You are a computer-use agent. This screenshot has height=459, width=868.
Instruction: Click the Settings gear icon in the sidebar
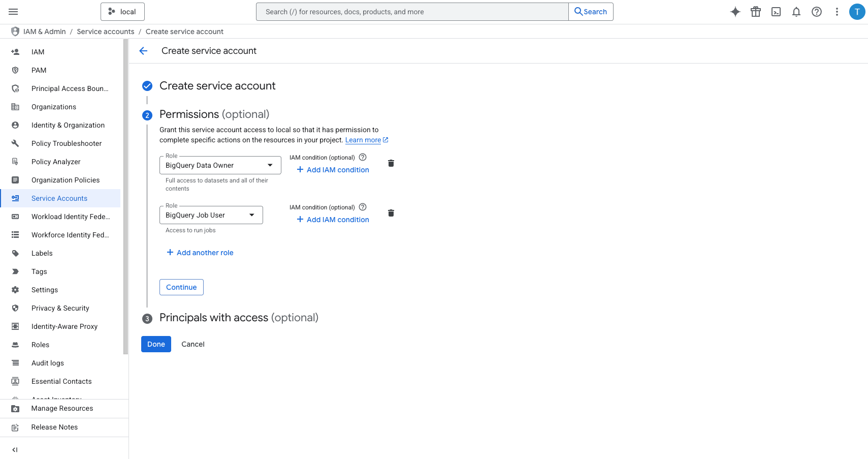click(x=15, y=290)
